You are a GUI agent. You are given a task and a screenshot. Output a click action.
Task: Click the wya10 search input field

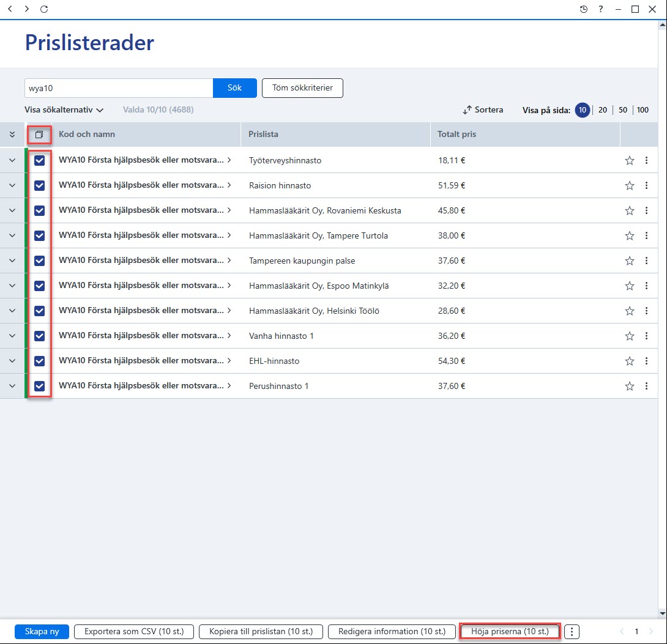(119, 88)
